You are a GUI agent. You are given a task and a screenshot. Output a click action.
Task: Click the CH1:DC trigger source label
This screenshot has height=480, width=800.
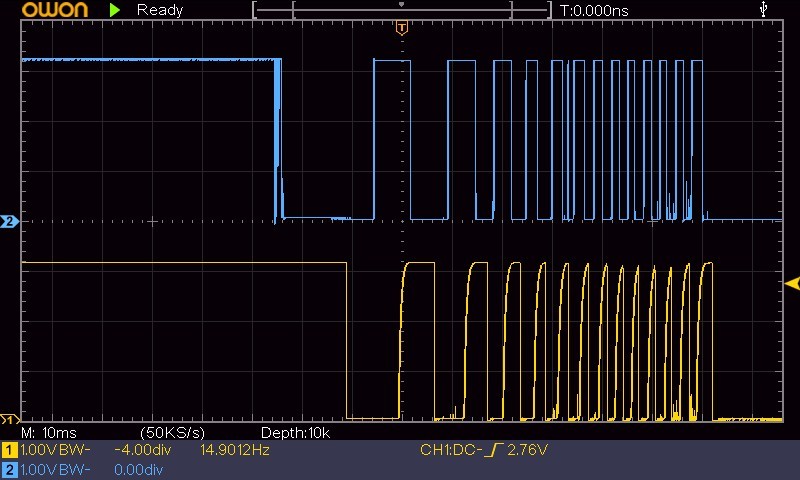tap(451, 450)
